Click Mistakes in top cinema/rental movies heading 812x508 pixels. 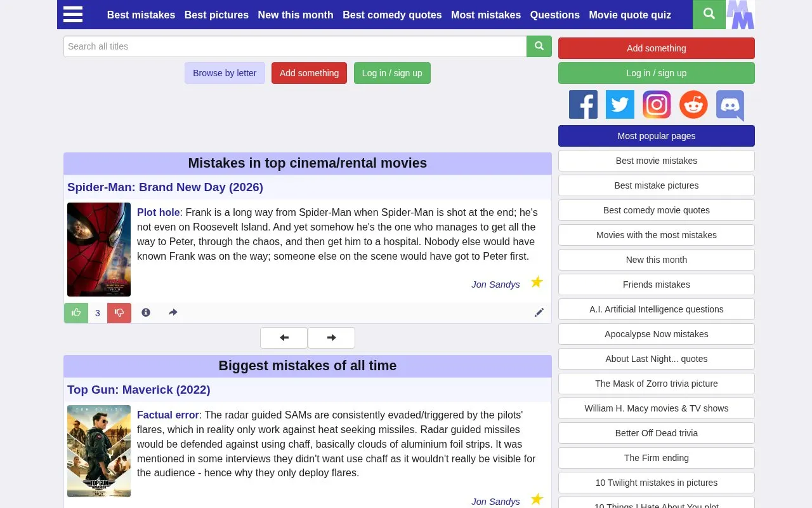(308, 163)
